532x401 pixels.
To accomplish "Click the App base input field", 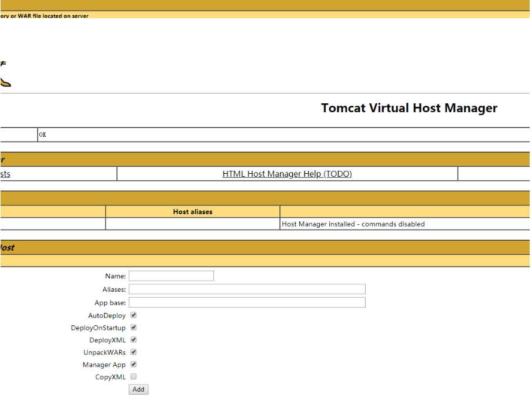I will point(247,302).
